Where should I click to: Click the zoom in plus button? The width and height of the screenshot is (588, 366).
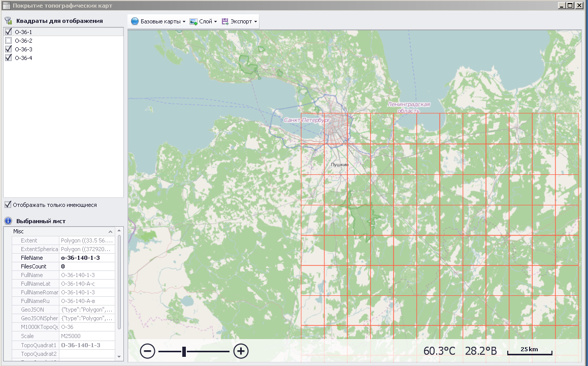tap(241, 351)
